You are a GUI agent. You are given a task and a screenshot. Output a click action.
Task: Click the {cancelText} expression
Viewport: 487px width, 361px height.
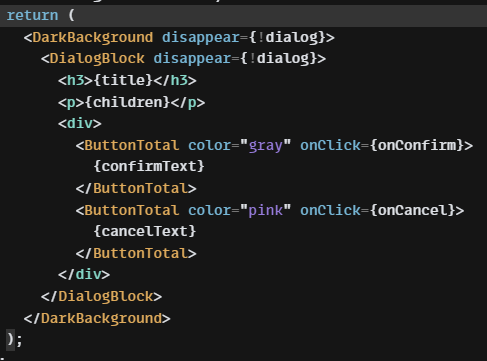[145, 231]
